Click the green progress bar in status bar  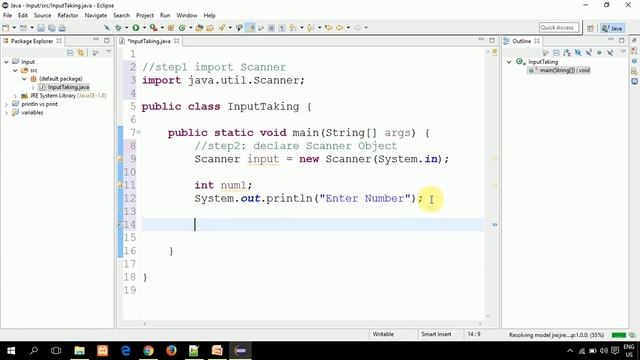[x=619, y=335]
